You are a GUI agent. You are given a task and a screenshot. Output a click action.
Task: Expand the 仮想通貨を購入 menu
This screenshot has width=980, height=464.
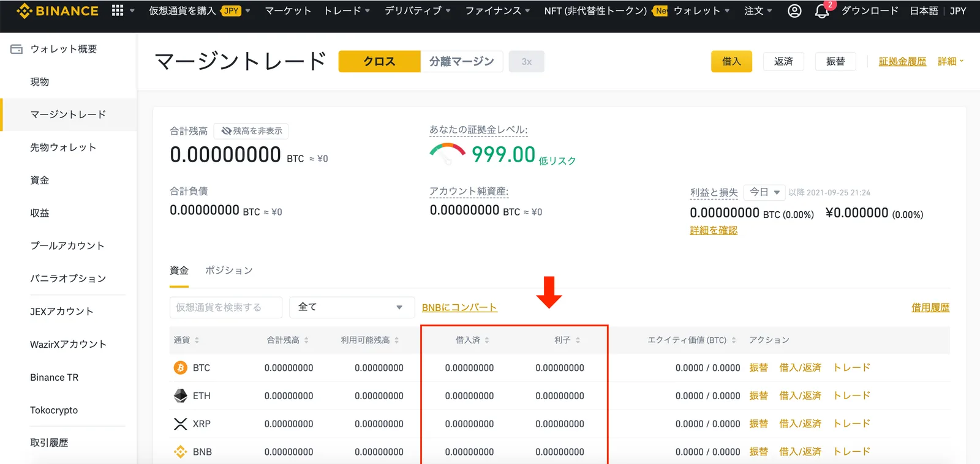tap(200, 11)
